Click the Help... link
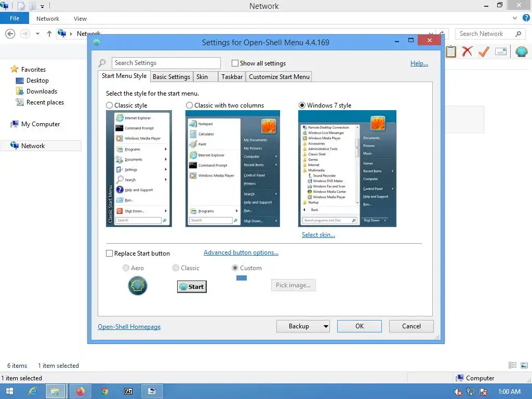This screenshot has width=532, height=399. pos(419,63)
